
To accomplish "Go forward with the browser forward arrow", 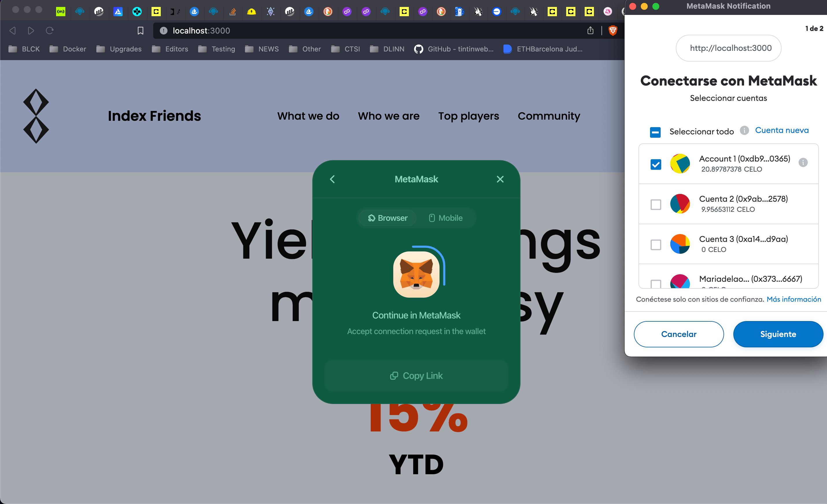I will point(31,31).
